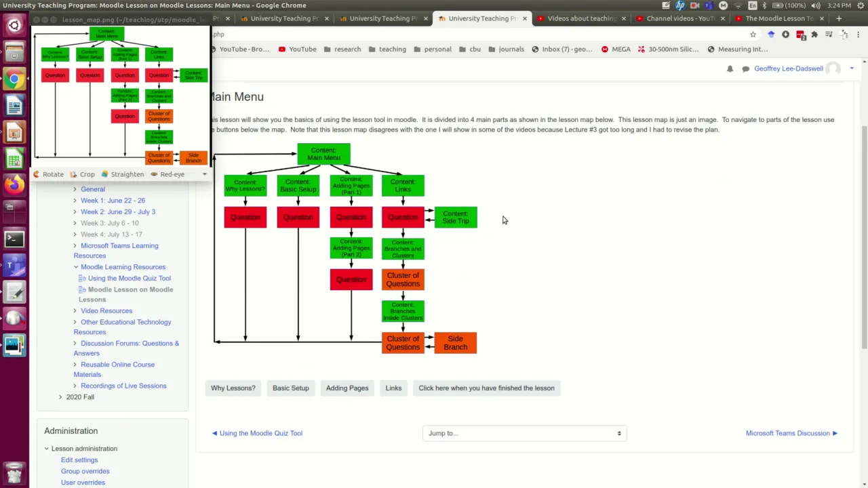868x488 pixels.
Task: Open 'Group overrides' link
Action: pyautogui.click(x=85, y=471)
